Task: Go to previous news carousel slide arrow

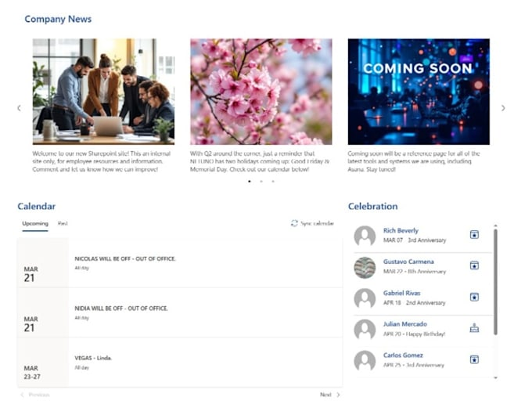Action: pos(19,108)
